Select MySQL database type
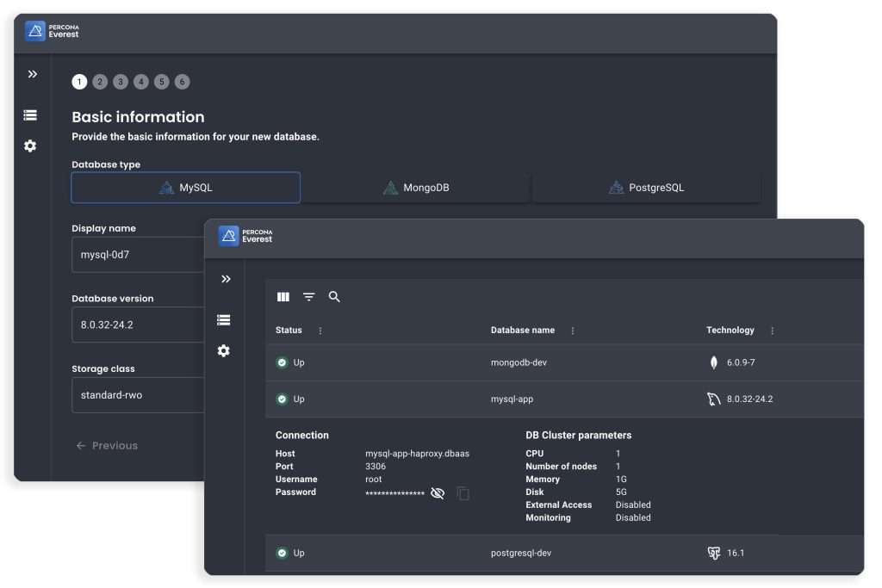Screen dimensions: 882x588 click(x=186, y=188)
